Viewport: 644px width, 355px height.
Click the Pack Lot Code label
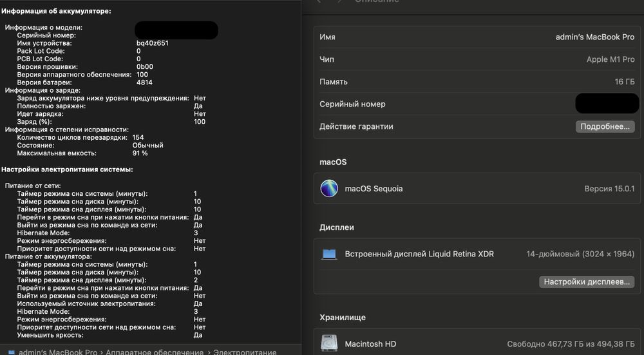coord(41,51)
